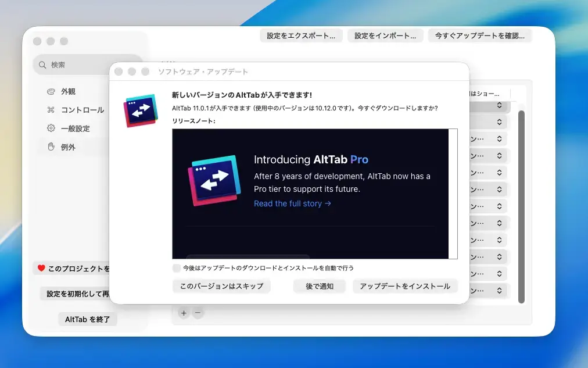Screen dimensions: 588x368
Task: Click the red heart icon in sidebar
Action: pyautogui.click(x=41, y=268)
